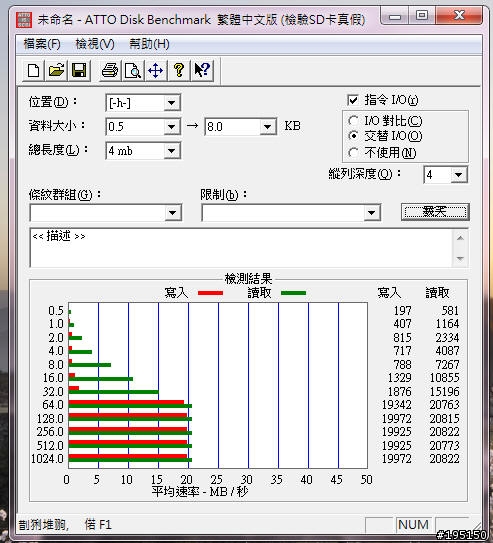Click the 檢測結果 group title
Viewport: 493px width, 543px height.
pyautogui.click(x=248, y=279)
